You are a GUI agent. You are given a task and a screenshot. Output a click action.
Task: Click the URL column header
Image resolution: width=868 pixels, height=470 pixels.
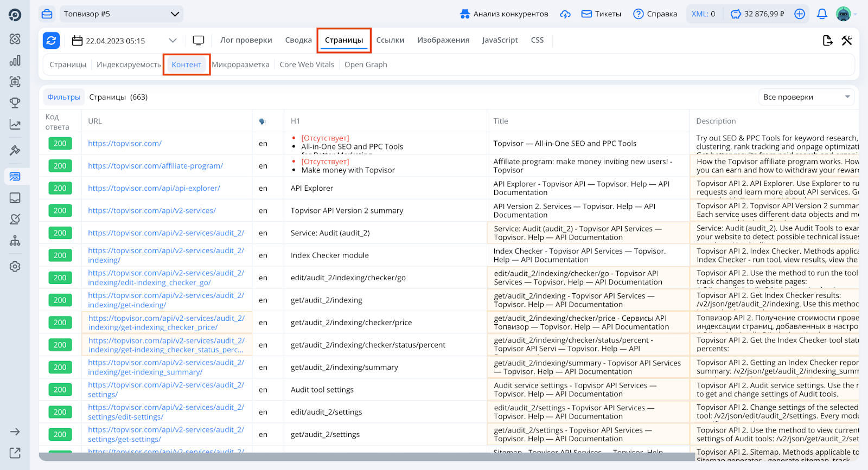tap(95, 121)
